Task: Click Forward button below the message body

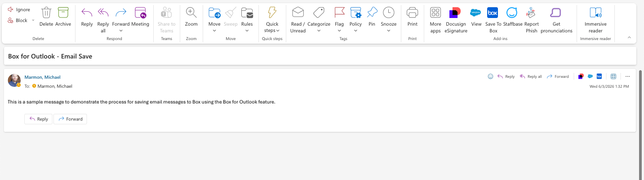Action: pyautogui.click(x=70, y=119)
